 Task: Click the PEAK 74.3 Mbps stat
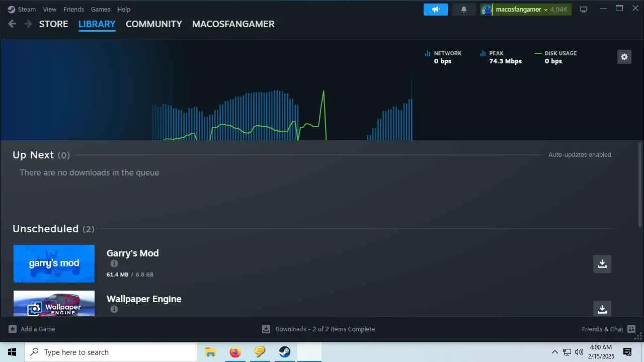[x=501, y=57]
